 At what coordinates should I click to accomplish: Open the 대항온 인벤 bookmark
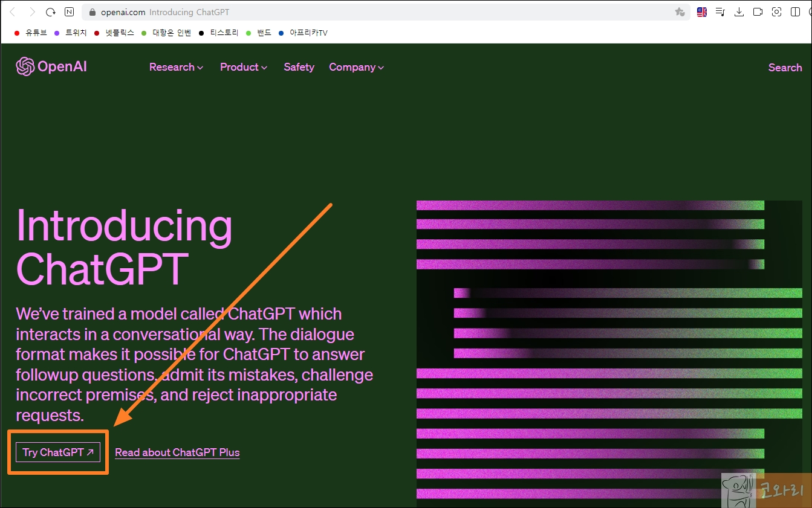click(166, 33)
